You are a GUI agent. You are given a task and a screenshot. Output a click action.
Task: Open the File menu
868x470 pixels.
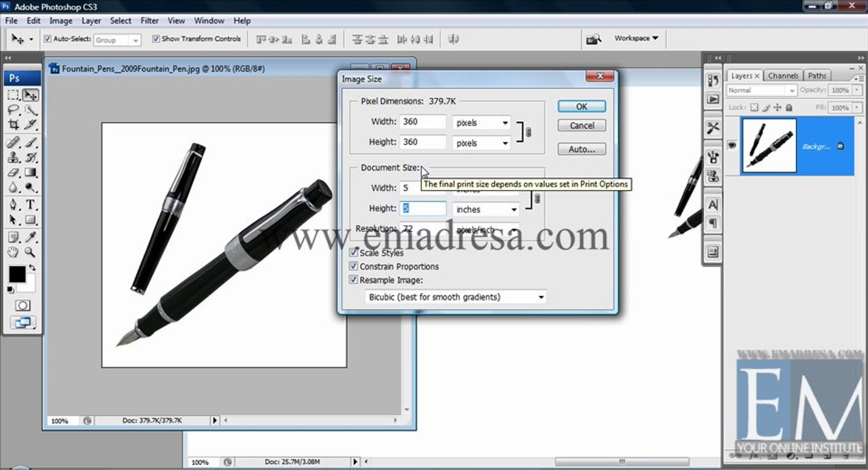click(x=11, y=21)
